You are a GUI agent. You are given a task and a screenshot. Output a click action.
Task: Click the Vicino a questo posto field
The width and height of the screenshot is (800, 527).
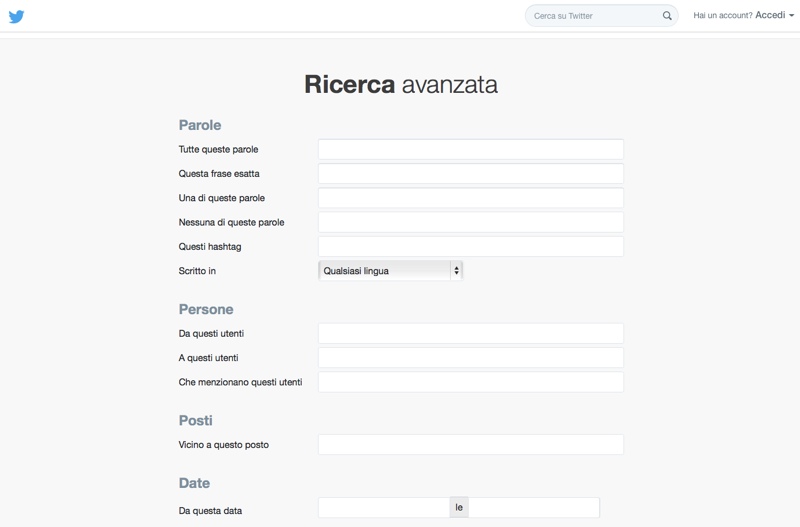pyautogui.click(x=470, y=445)
